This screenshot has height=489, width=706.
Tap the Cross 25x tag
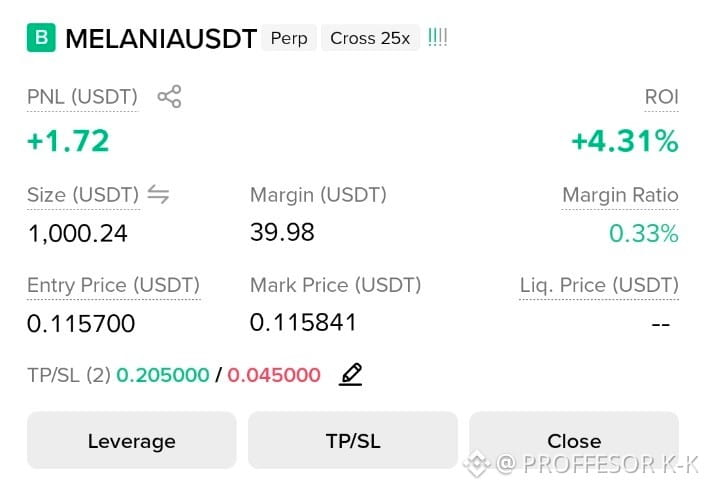point(370,38)
